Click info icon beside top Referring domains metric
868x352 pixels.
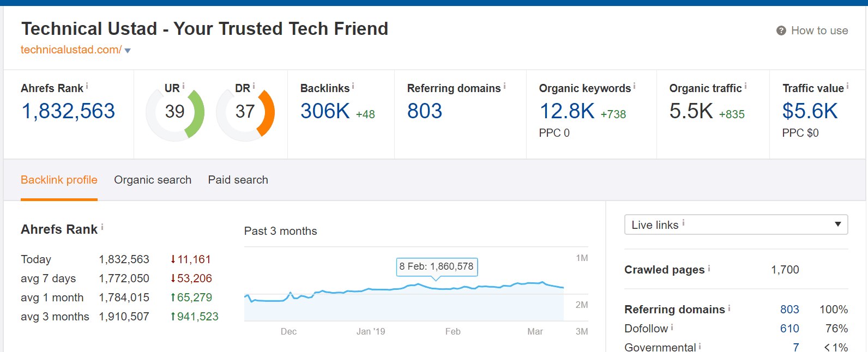click(504, 86)
